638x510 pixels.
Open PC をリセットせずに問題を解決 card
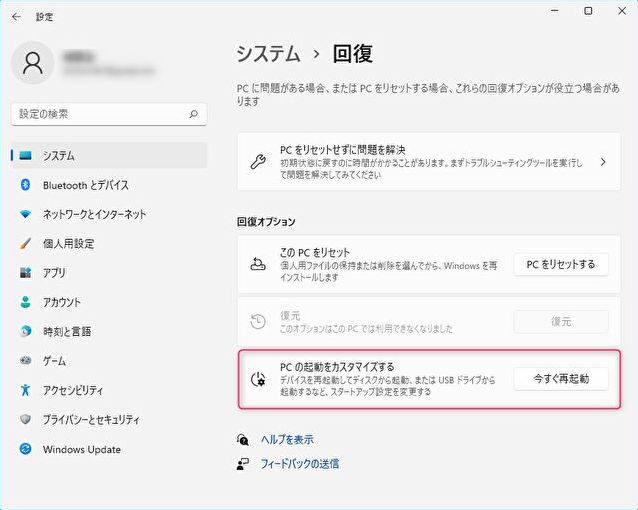point(429,162)
